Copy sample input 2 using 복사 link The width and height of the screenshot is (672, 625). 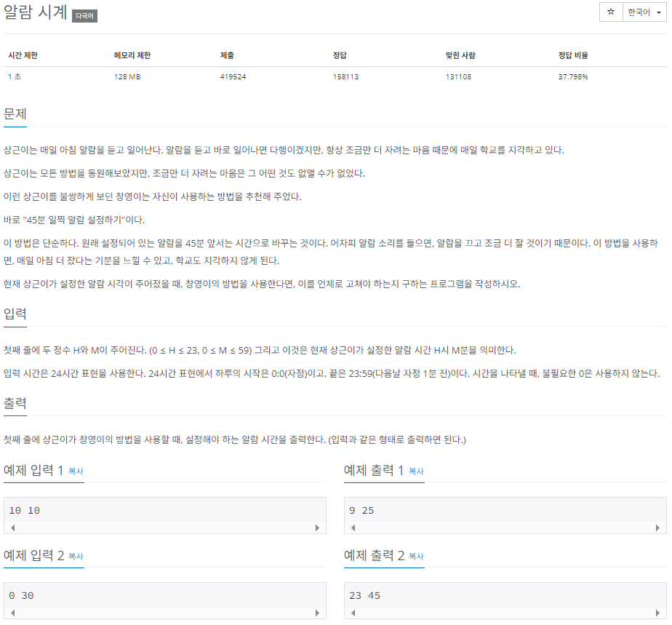pos(76,557)
